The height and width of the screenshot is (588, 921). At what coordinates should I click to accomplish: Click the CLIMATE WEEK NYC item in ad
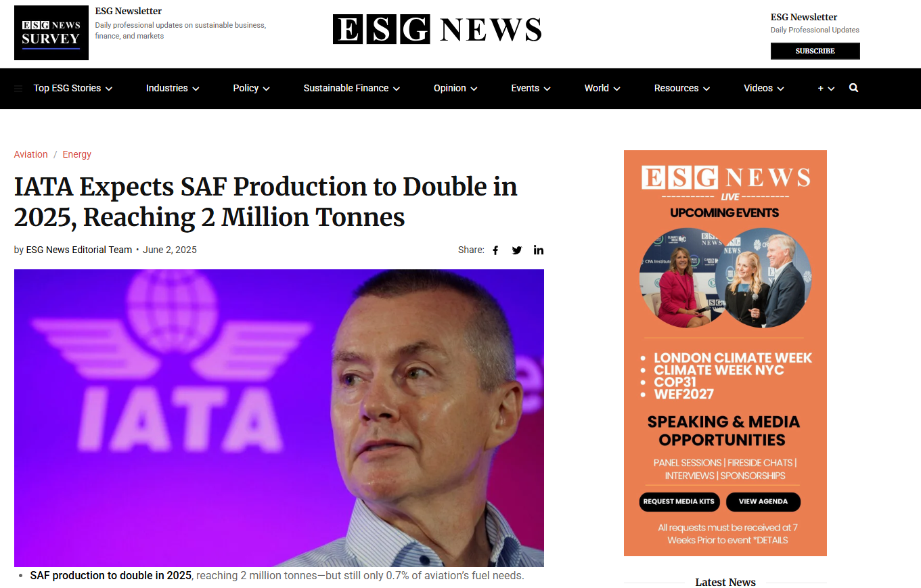click(x=719, y=370)
